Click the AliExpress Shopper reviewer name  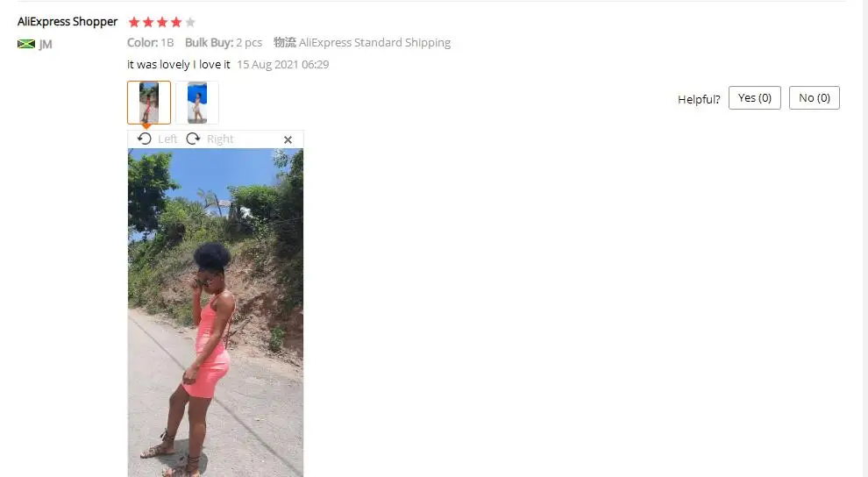tap(68, 22)
